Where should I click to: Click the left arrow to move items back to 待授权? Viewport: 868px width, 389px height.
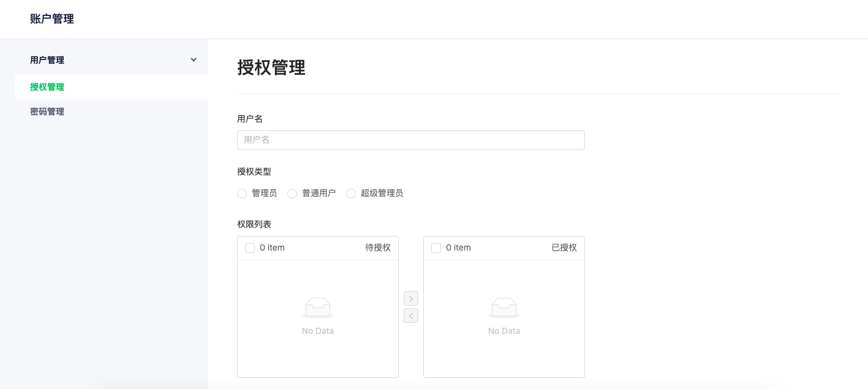pyautogui.click(x=410, y=315)
